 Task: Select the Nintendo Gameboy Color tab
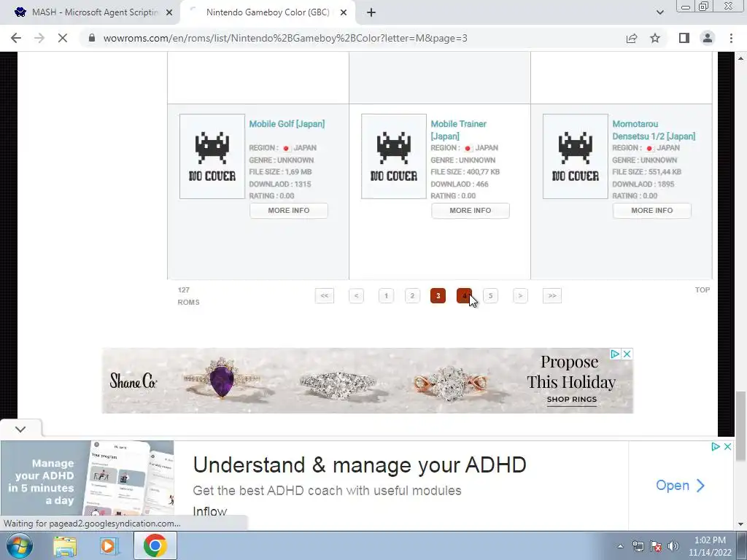(x=268, y=12)
